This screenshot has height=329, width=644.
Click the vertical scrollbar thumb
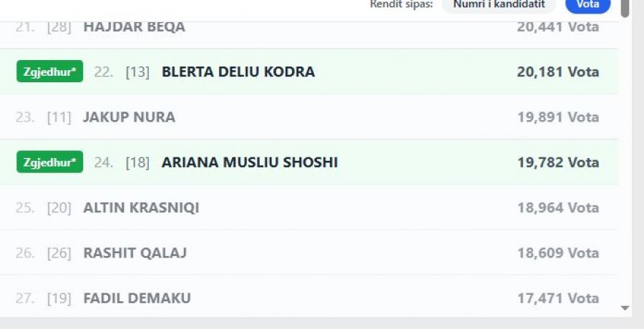click(x=625, y=7)
